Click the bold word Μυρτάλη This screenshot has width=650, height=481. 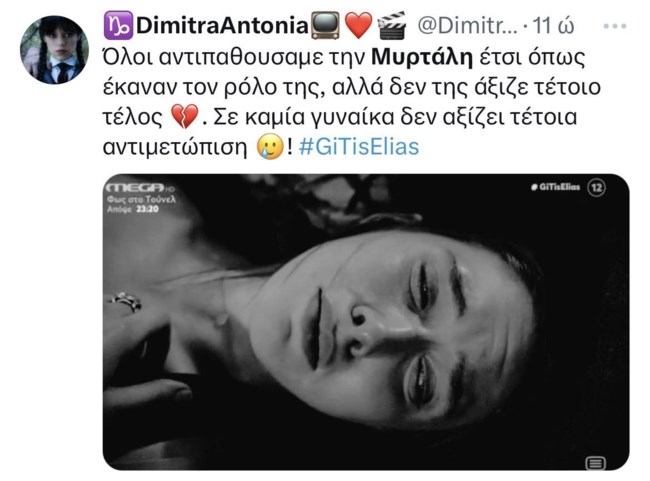(x=422, y=57)
